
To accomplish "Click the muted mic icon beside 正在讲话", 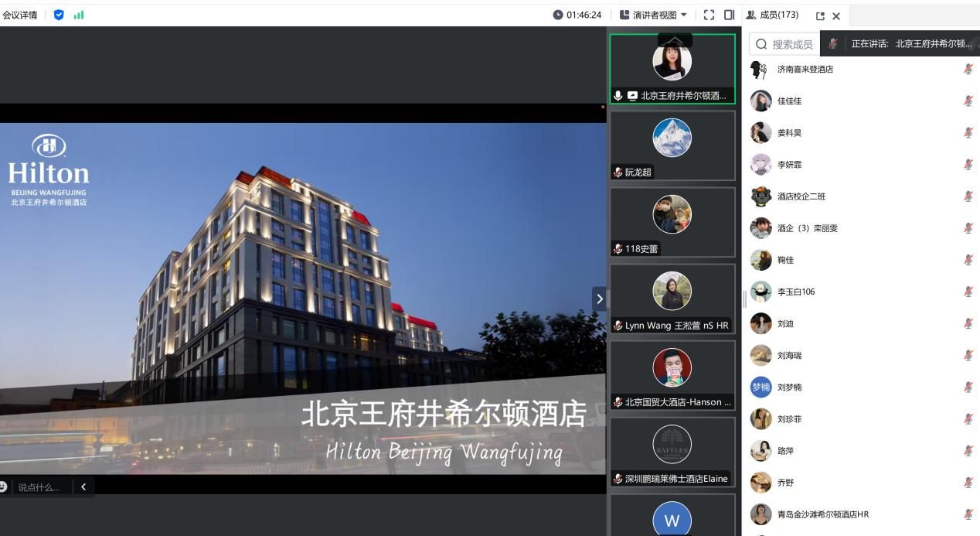I will coord(833,44).
